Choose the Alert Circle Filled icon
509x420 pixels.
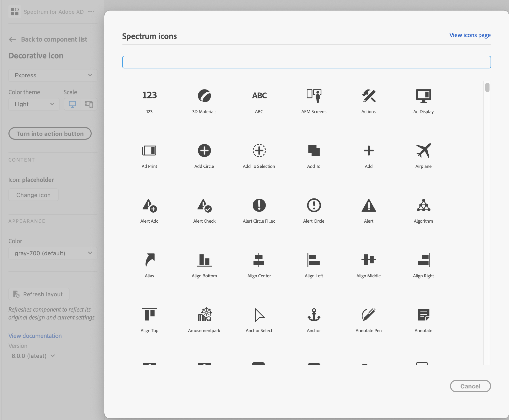pos(259,210)
